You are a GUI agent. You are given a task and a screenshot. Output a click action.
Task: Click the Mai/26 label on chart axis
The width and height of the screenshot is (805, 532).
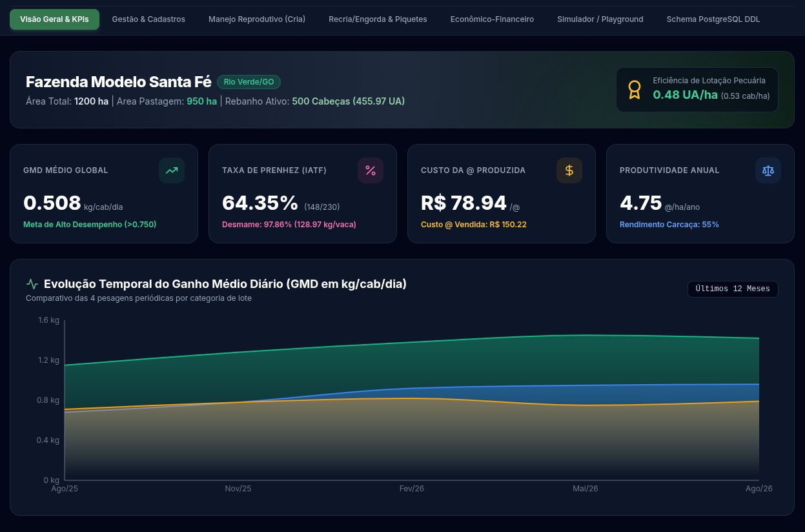586,489
